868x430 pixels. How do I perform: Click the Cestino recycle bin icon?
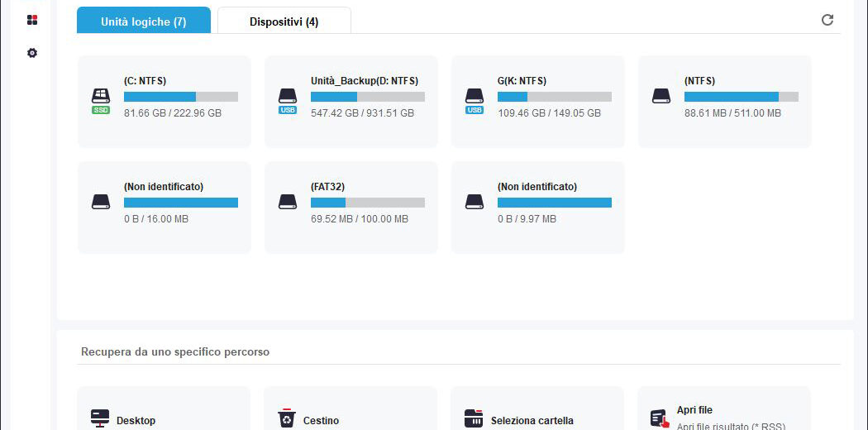click(x=287, y=418)
